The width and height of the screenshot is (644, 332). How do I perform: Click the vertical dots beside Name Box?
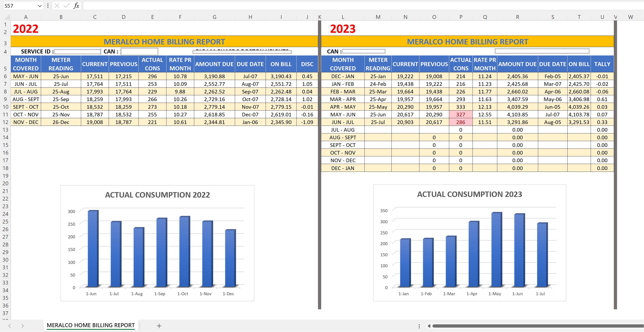tap(48, 5)
